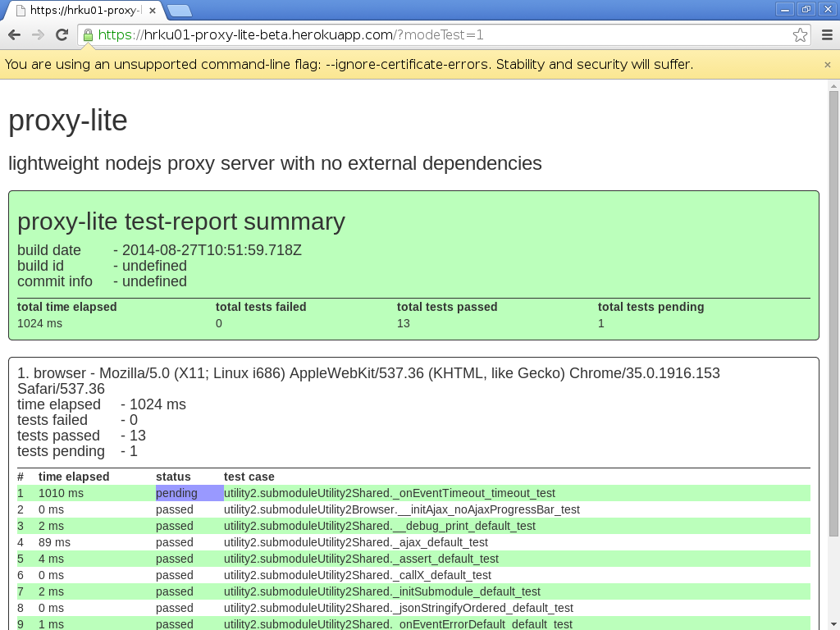This screenshot has height=630, width=840.
Task: Click the 'proxy-lite test-report summary' heading
Action: point(181,221)
